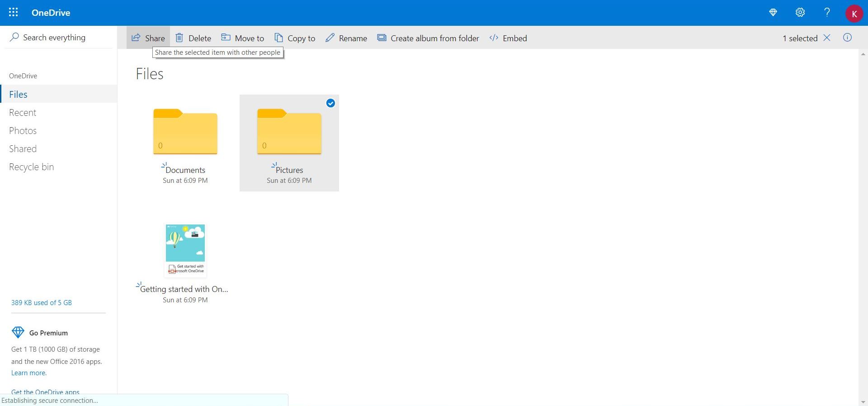868x406 pixels.
Task: Open Photos in the sidebar
Action: (23, 130)
